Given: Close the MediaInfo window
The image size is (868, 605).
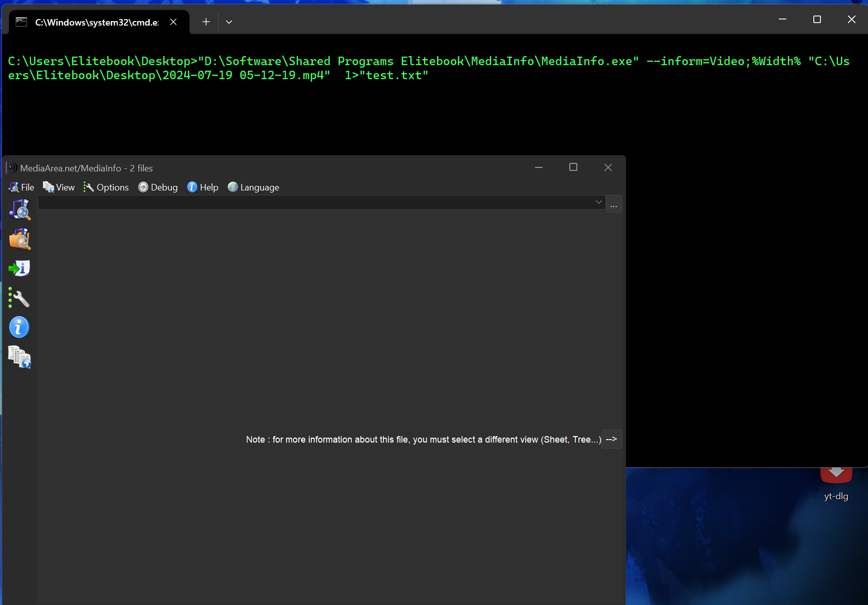Looking at the screenshot, I should click(x=608, y=167).
